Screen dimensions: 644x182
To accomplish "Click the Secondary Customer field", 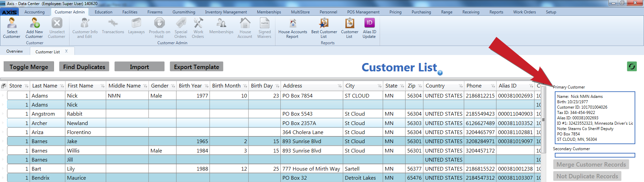I will 595,155.
